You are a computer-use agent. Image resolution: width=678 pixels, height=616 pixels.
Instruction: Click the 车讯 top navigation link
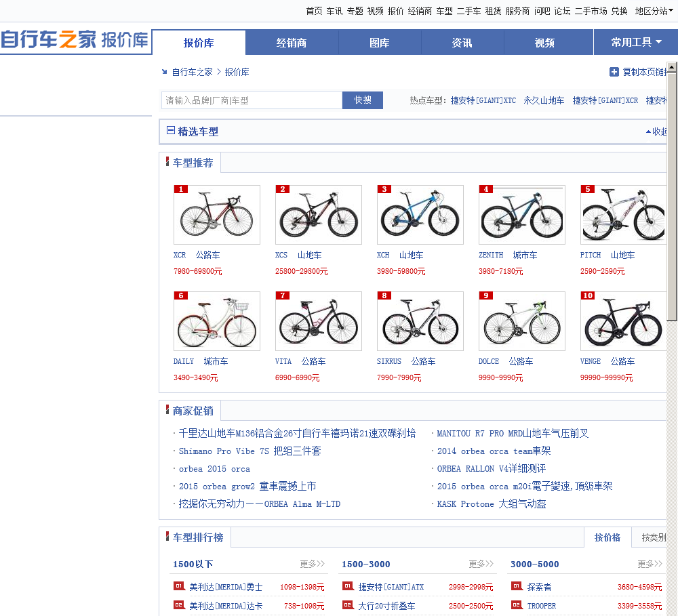[334, 12]
